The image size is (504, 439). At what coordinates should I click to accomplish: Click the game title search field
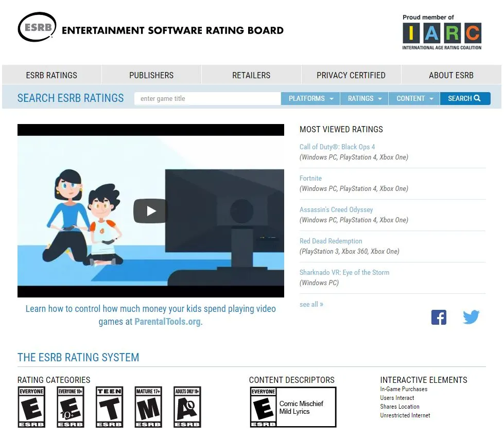206,98
